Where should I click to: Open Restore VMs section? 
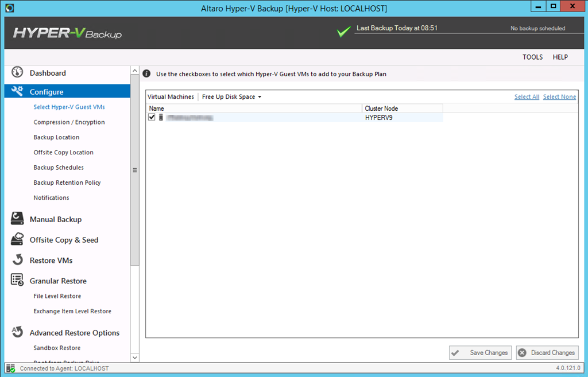[x=51, y=261]
